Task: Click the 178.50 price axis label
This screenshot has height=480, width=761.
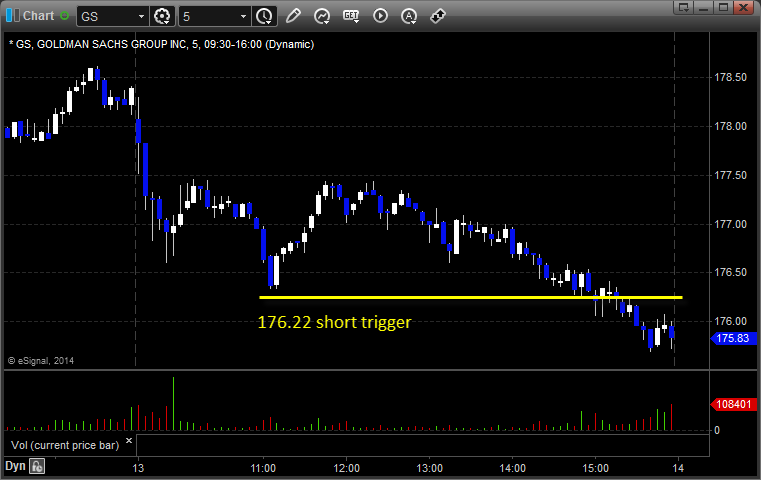Action: coord(730,77)
